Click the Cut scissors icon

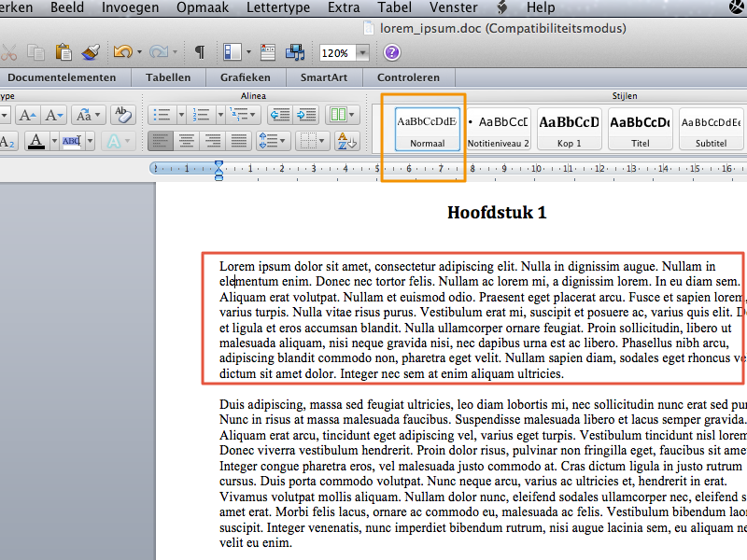(x=8, y=52)
